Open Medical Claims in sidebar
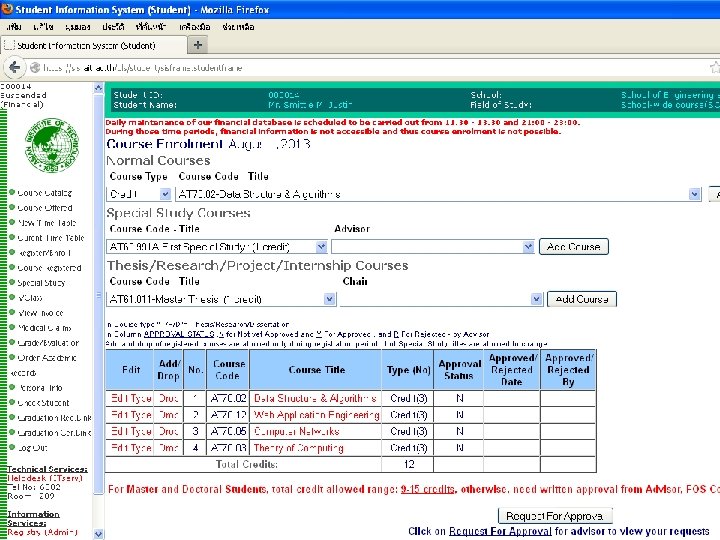Image resolution: width=720 pixels, height=540 pixels. pos(45,328)
